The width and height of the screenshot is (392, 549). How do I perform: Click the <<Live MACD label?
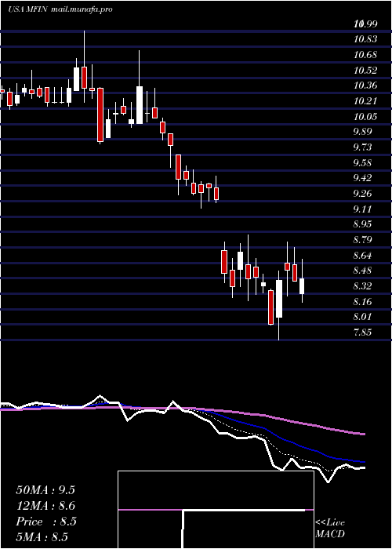(x=330, y=528)
